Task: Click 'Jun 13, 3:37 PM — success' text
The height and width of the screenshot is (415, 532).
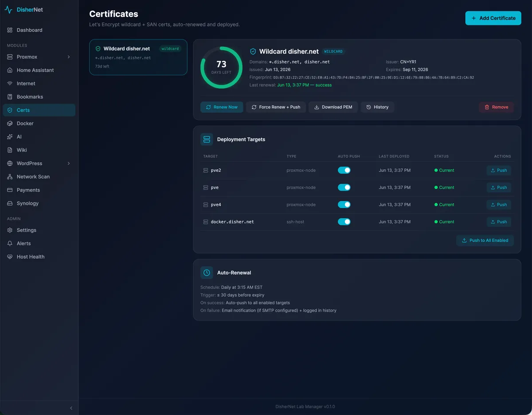Action: point(304,85)
